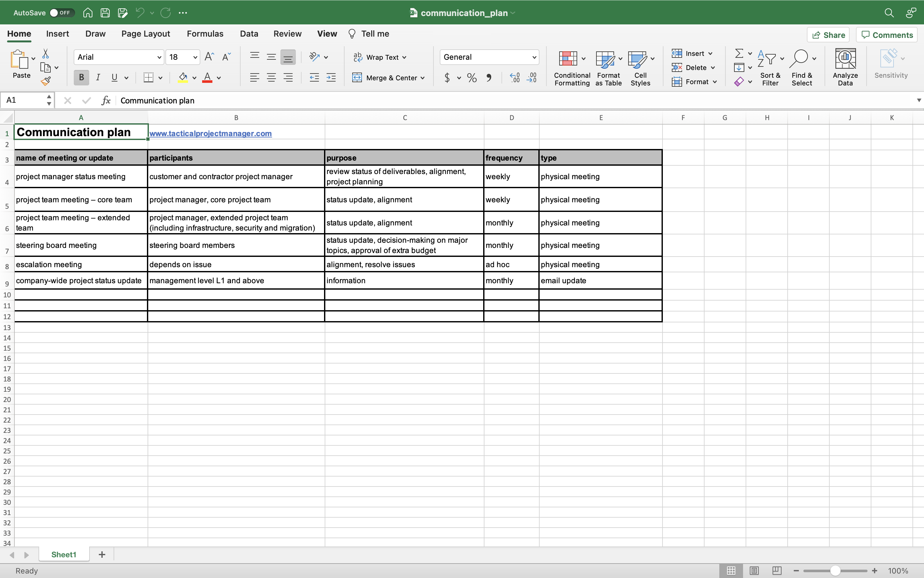Click the Middle Align icon
This screenshot has height=578, width=924.
(271, 57)
